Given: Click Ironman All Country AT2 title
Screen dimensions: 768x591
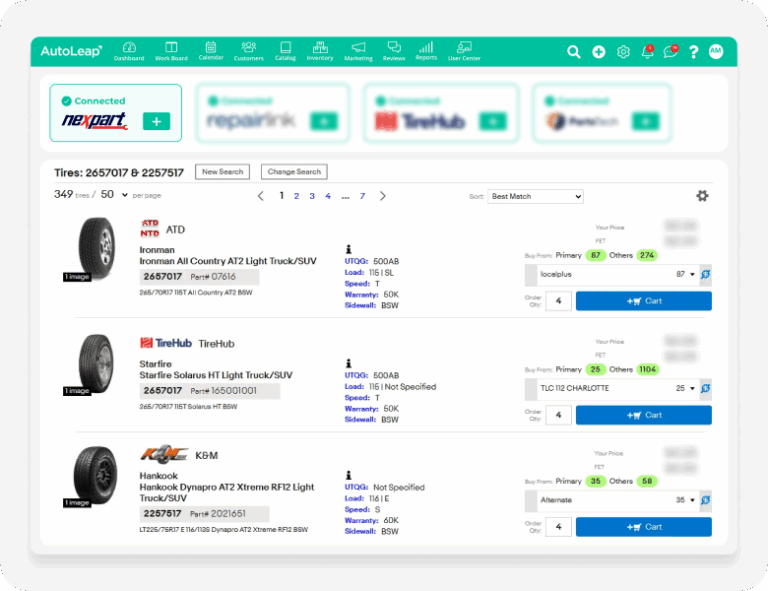Looking at the screenshot, I should pyautogui.click(x=228, y=261).
